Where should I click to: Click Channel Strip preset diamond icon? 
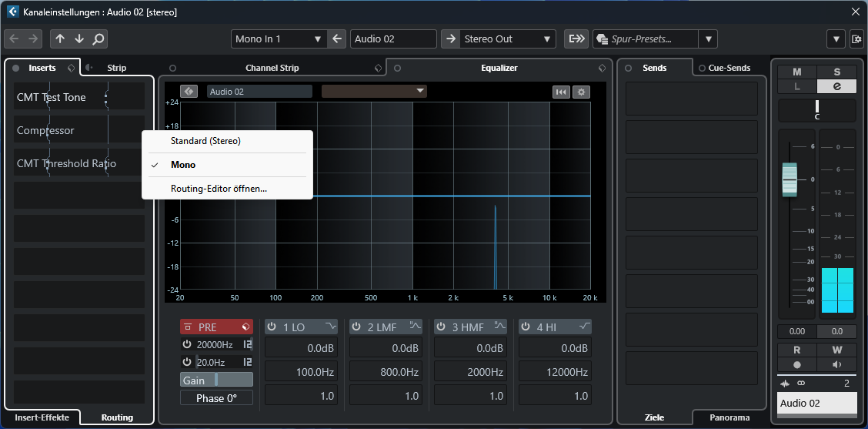(378, 69)
